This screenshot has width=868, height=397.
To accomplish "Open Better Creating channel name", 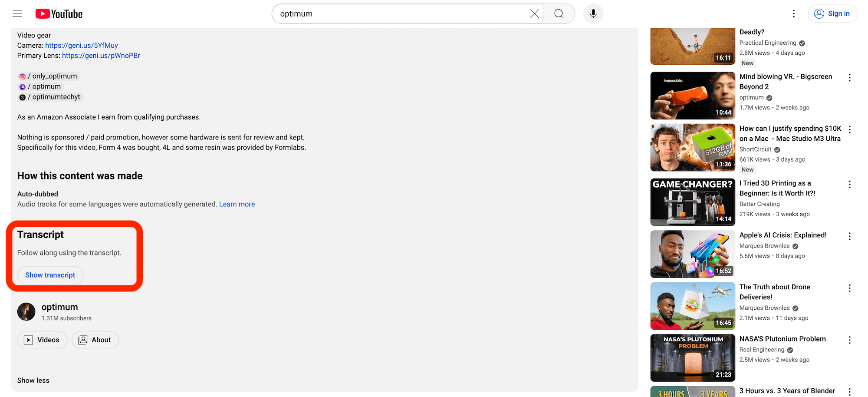I will click(x=759, y=204).
